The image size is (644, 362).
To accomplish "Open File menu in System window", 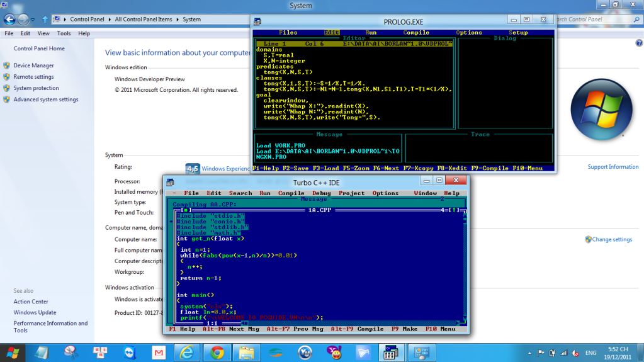I will pyautogui.click(x=9, y=33).
